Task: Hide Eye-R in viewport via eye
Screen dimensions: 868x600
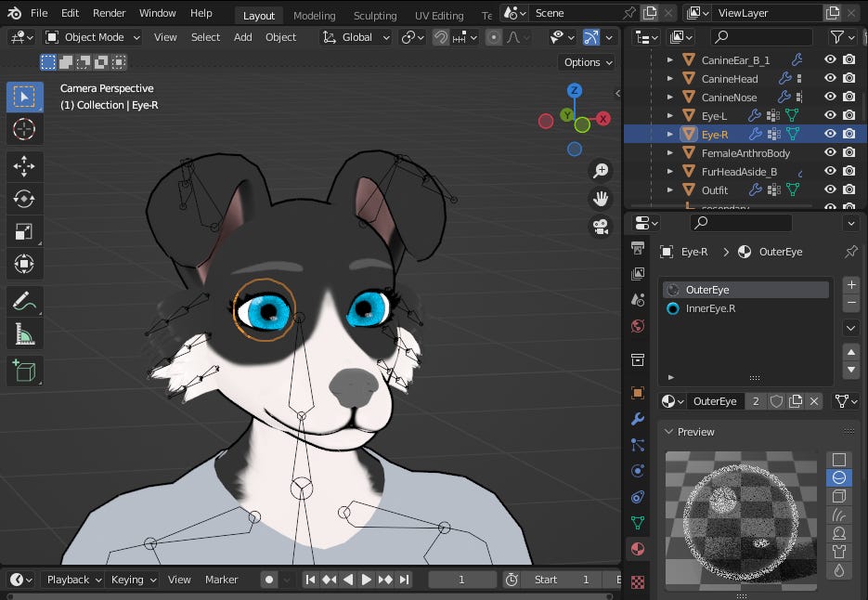Action: click(x=830, y=134)
